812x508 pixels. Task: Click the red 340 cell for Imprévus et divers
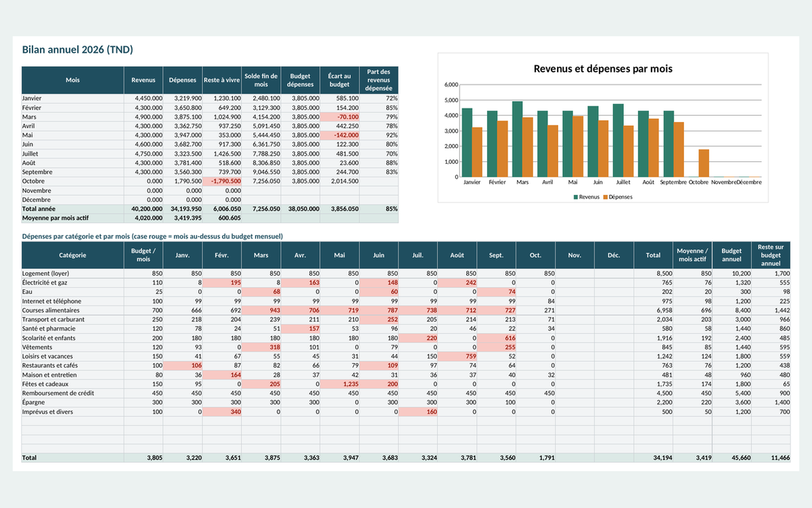pos(222,411)
